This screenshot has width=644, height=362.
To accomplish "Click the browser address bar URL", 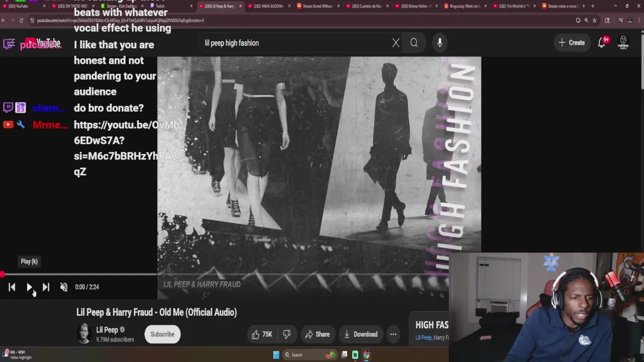I will pos(120,21).
